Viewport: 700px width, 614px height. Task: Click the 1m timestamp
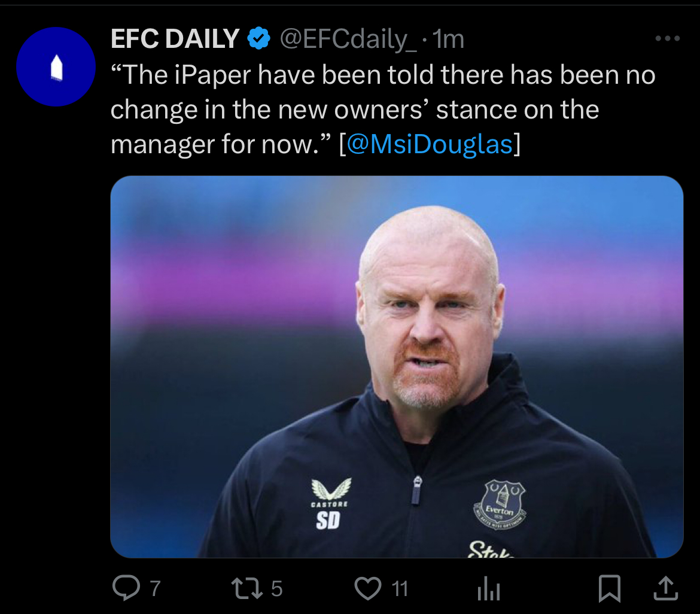(x=448, y=39)
